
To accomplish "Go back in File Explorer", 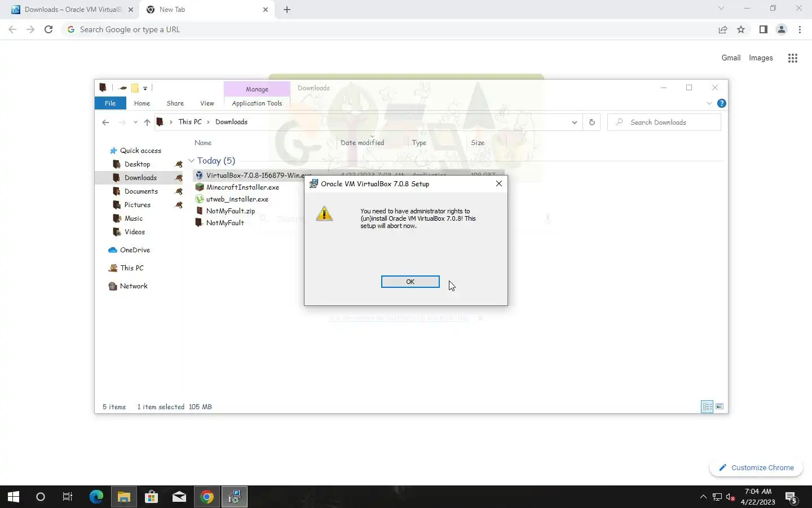I will click(105, 122).
